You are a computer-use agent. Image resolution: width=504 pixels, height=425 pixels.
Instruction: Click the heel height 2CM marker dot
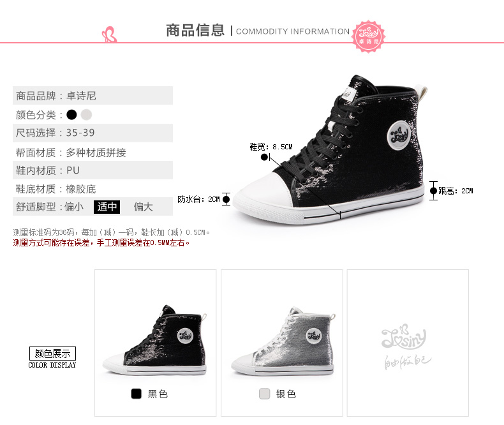[x=433, y=191]
